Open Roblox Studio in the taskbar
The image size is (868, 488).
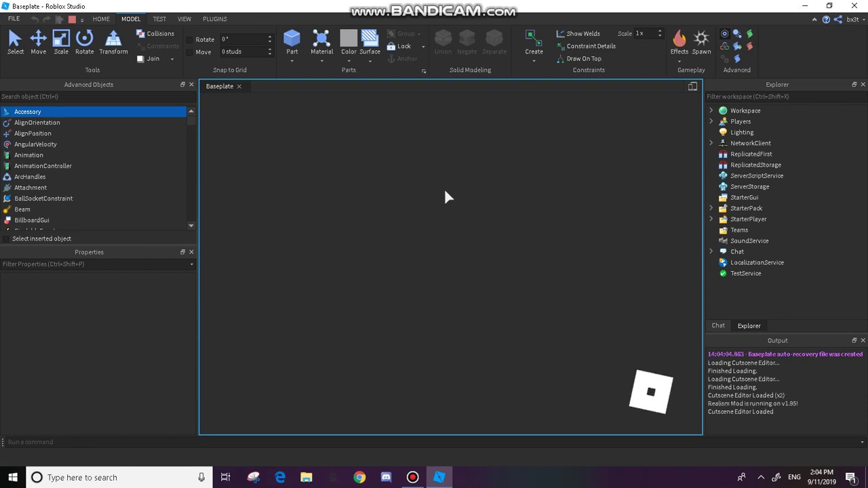point(439,477)
